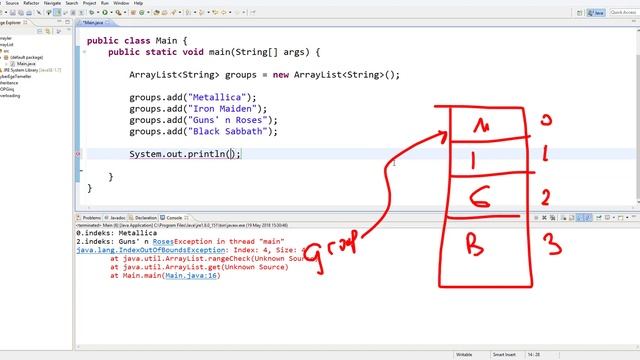640x360 pixels.
Task: Open the Run menu
Action: tap(105, 3)
